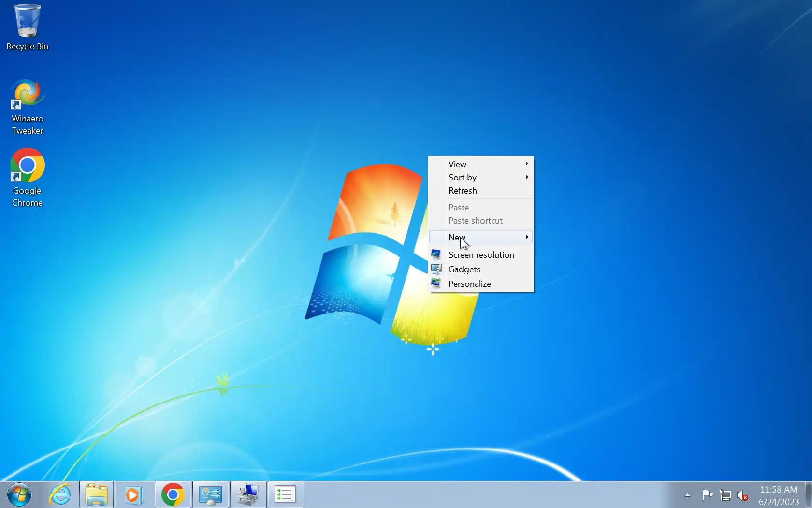This screenshot has width=812, height=508.
Task: Click the greyed-out Paste menu entry
Action: 481,208
